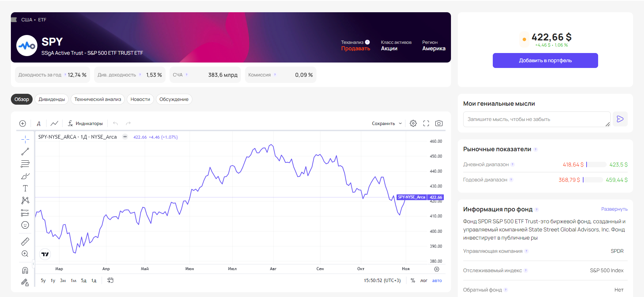Open chart settings gear icon

[413, 123]
